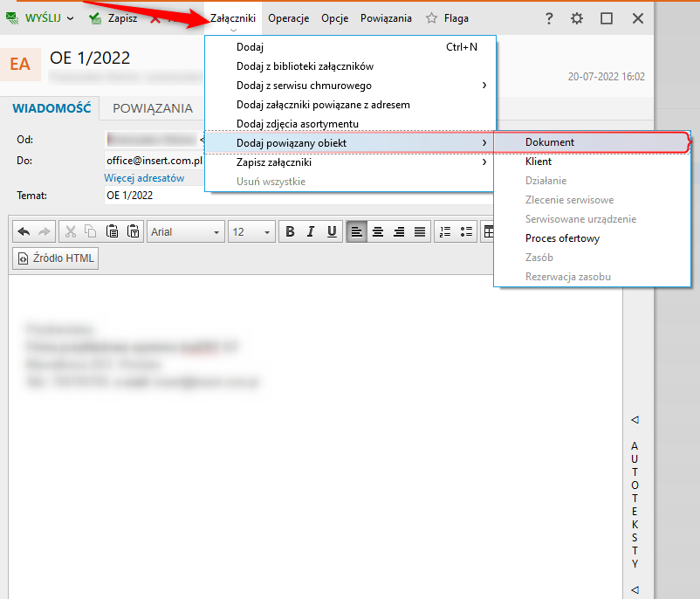Click the insert table icon

click(x=489, y=231)
